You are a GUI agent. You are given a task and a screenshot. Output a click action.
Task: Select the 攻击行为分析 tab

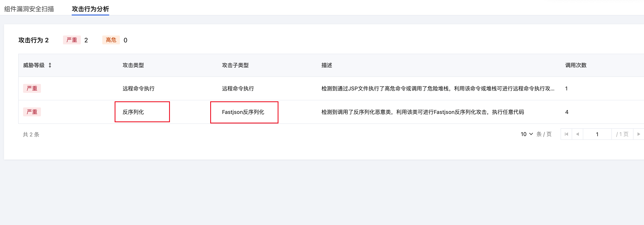click(x=90, y=9)
